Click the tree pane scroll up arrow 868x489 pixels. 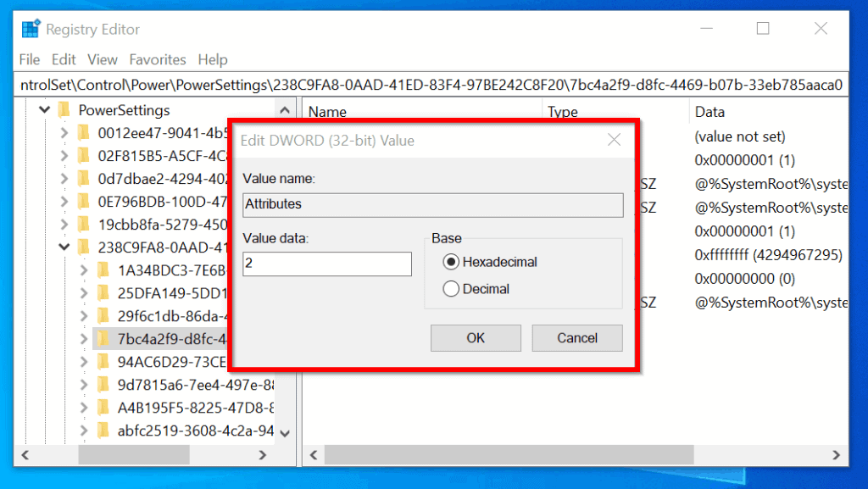(x=285, y=110)
